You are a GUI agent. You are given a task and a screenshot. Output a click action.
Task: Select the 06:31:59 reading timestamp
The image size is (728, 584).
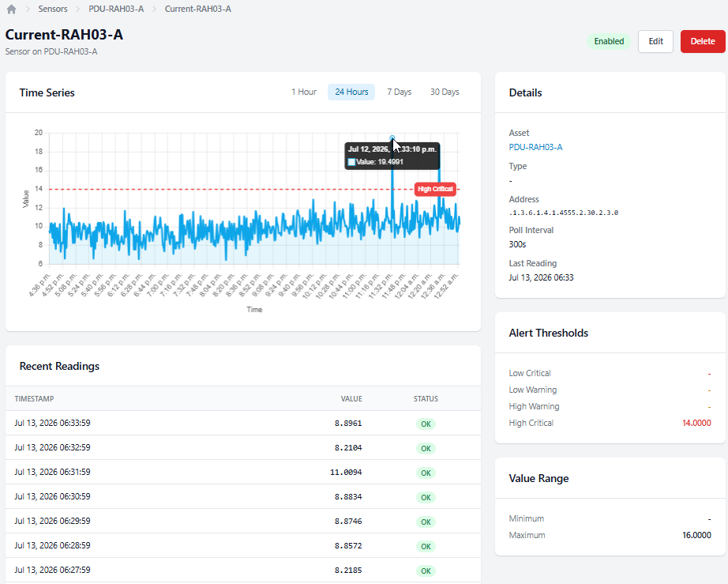point(52,472)
